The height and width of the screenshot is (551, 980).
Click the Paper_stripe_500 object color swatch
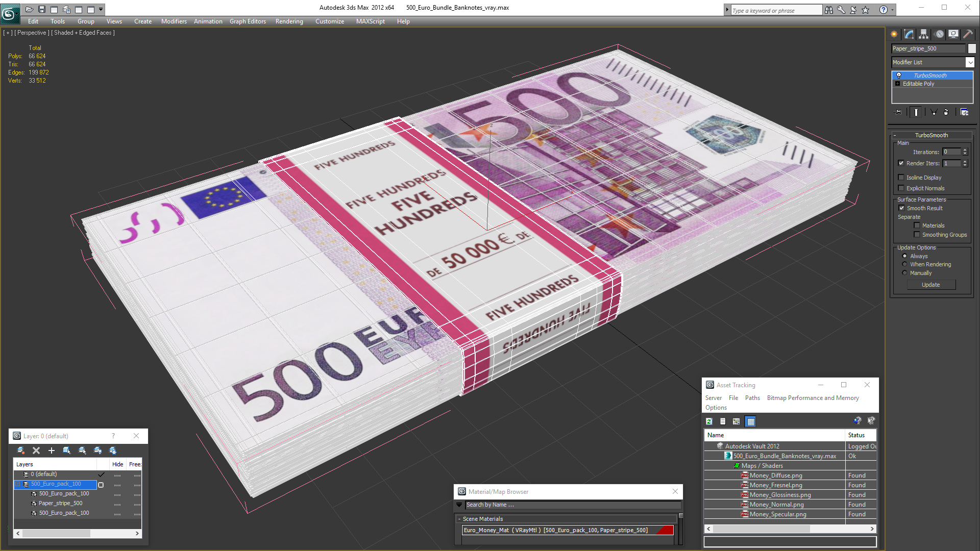click(972, 48)
